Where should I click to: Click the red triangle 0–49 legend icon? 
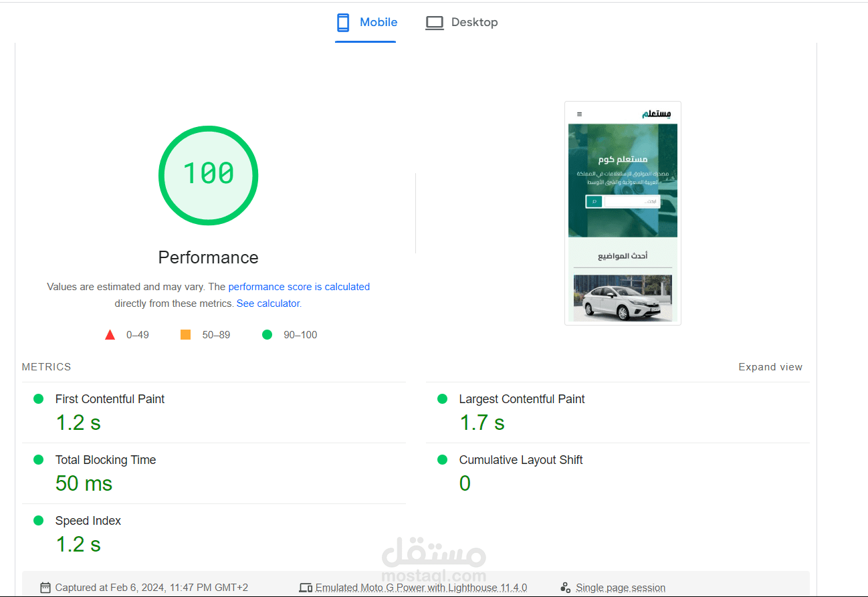coord(110,335)
